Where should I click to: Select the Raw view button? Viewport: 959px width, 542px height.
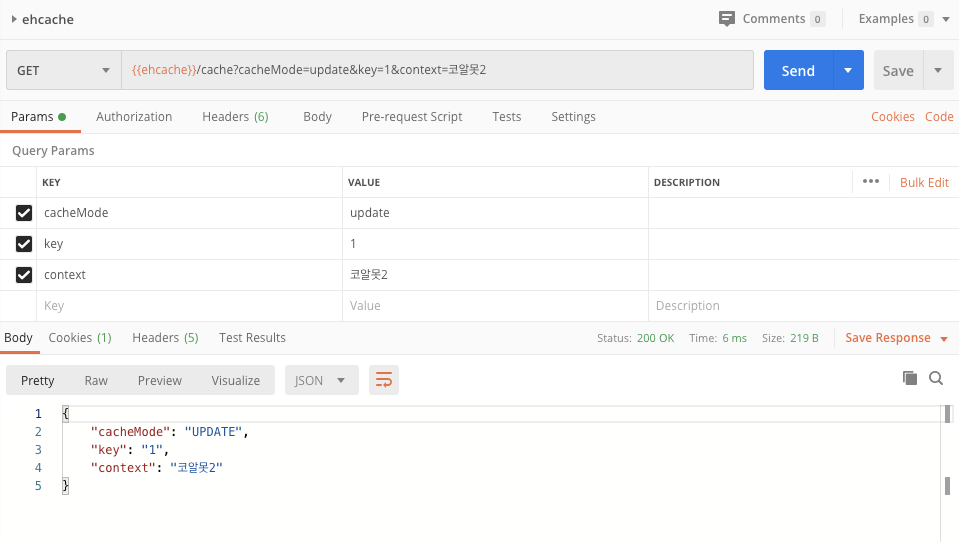pos(96,380)
